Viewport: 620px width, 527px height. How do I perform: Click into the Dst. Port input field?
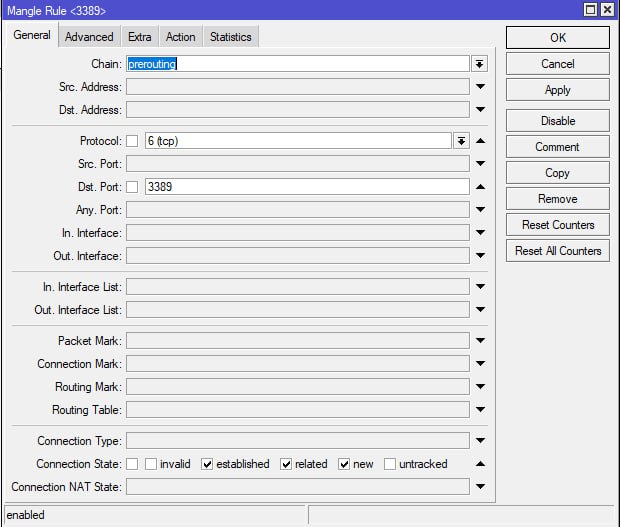(x=307, y=187)
